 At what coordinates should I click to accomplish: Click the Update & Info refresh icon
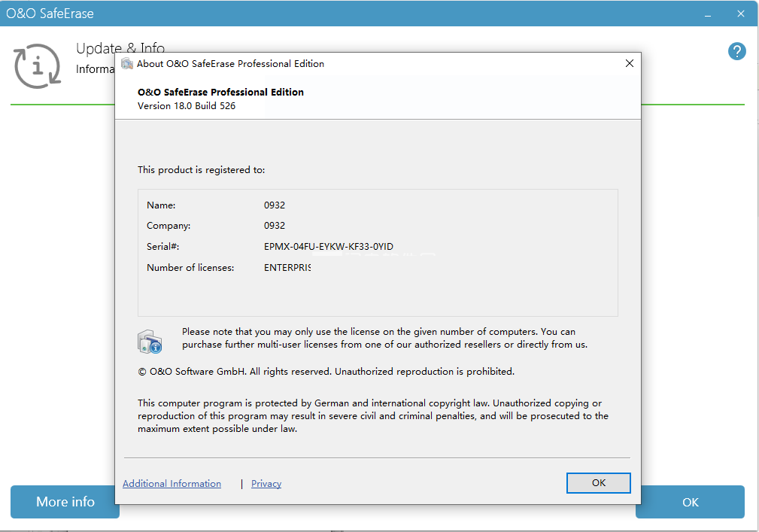click(38, 66)
